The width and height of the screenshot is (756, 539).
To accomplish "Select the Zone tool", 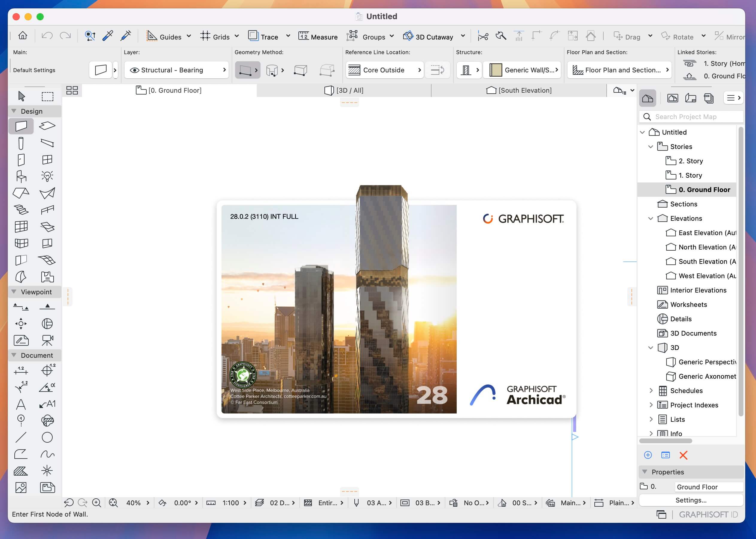I will (47, 277).
